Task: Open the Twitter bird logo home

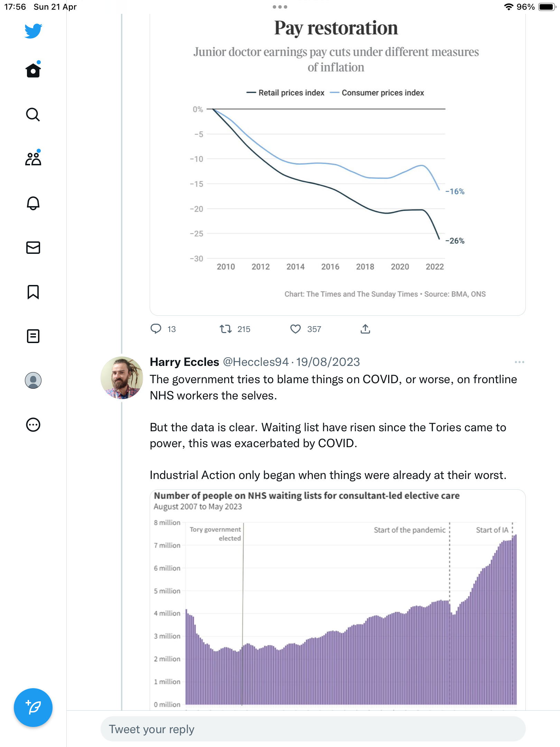Action: pyautogui.click(x=33, y=31)
